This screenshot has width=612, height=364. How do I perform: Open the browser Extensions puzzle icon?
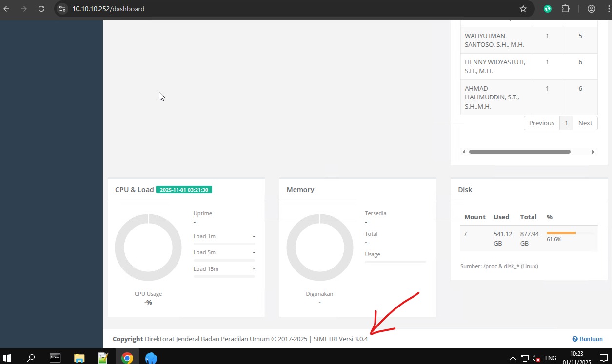click(565, 9)
